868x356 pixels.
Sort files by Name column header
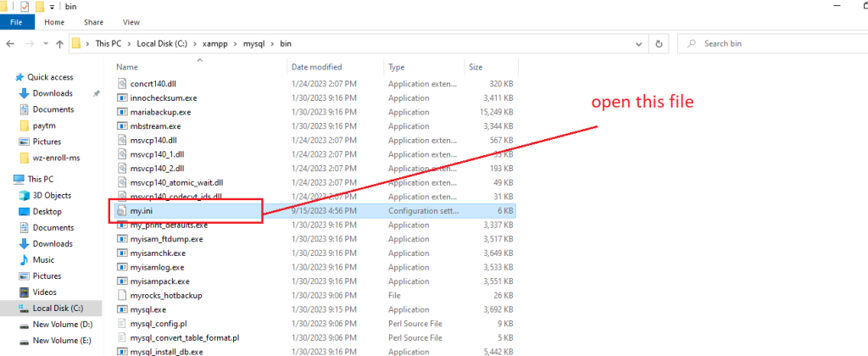point(127,66)
